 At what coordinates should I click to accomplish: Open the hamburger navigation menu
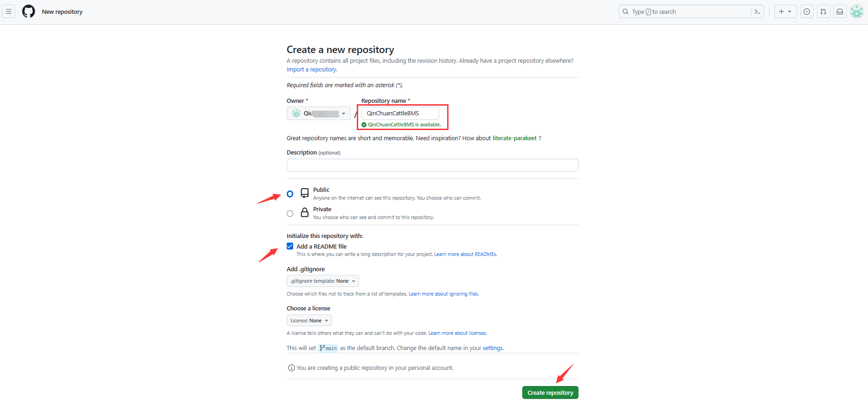tap(9, 12)
